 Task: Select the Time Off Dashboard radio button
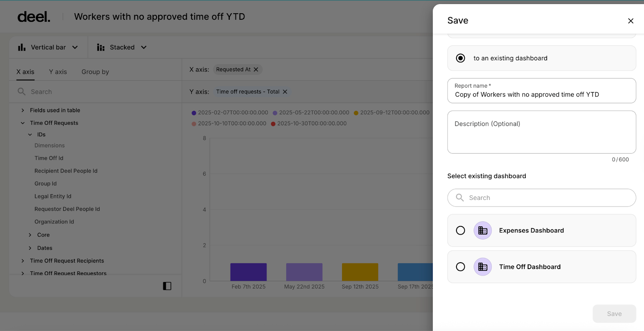pos(460,267)
